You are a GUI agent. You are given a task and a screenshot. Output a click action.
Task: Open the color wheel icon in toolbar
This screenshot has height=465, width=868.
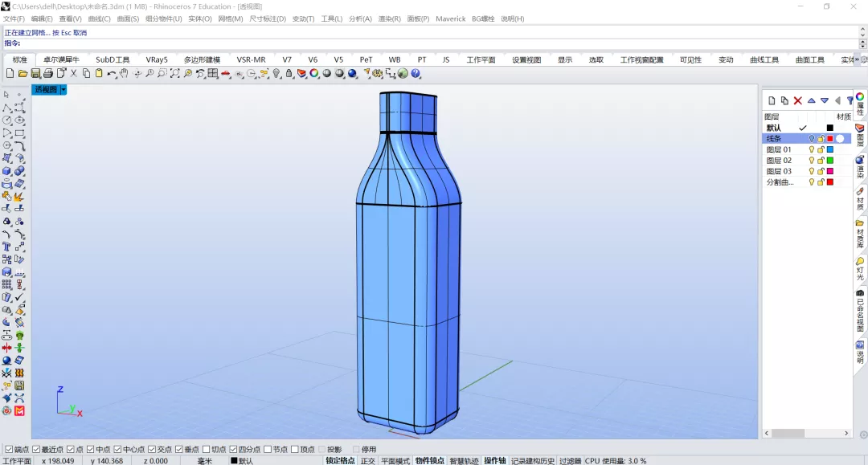314,74
